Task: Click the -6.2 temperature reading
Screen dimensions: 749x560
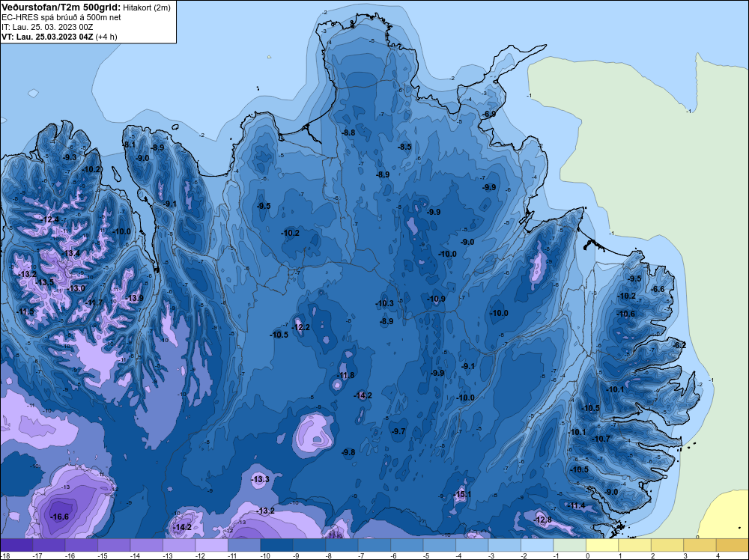Action: tap(679, 345)
